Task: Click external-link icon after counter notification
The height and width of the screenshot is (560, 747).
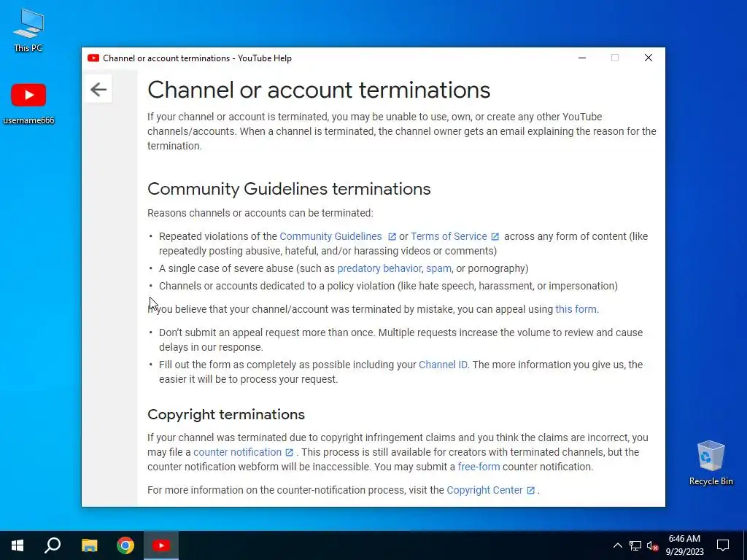Action: [289, 452]
